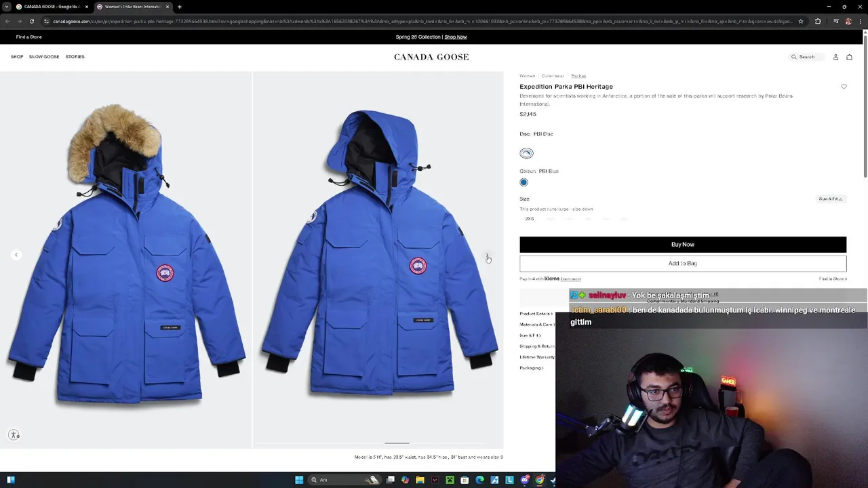This screenshot has height=488, width=868.
Task: Click the site Search field
Action: point(807,57)
